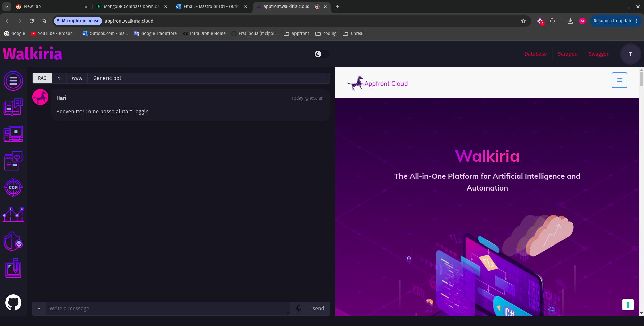
Task: Go to browser home page
Action: pyautogui.click(x=44, y=21)
